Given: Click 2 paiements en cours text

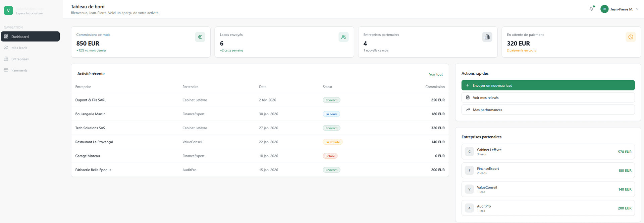Looking at the screenshot, I should pyautogui.click(x=521, y=51).
